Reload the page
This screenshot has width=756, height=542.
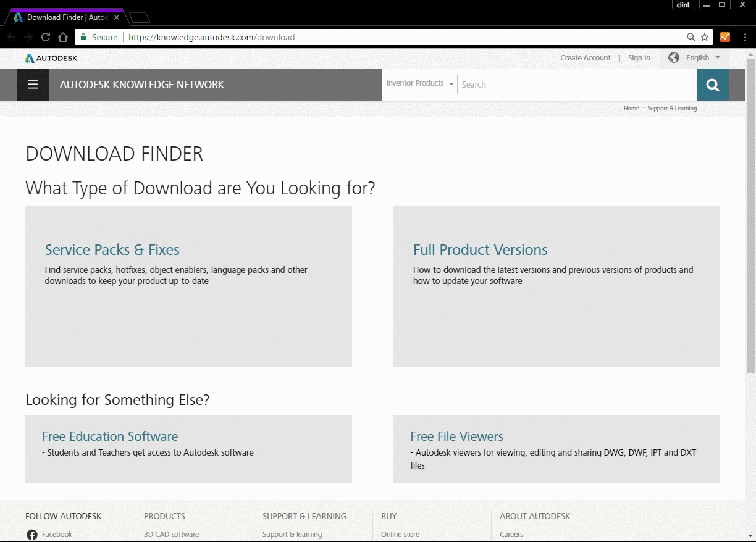tap(45, 37)
